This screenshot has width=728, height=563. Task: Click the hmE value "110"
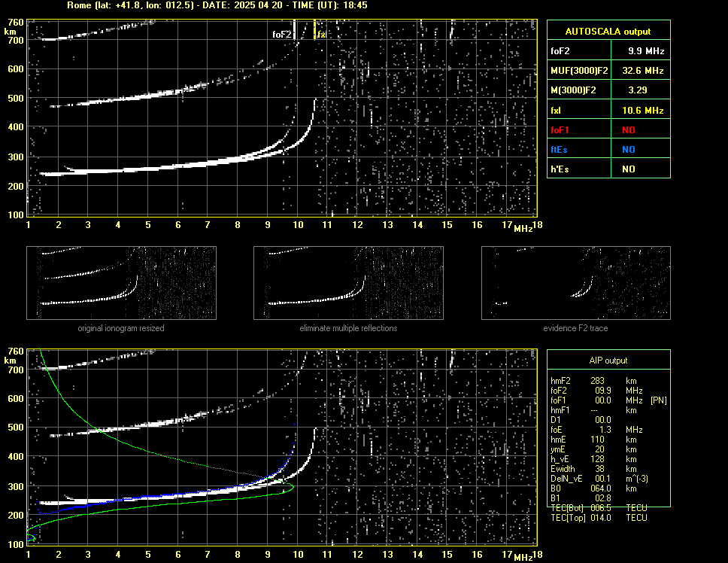(598, 440)
